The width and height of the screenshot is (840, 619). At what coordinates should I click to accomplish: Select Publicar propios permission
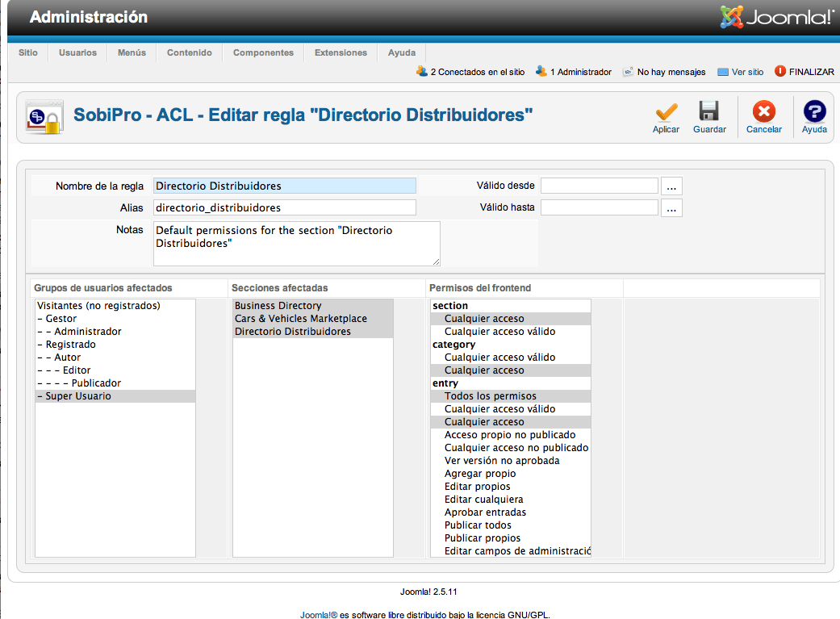point(511,538)
